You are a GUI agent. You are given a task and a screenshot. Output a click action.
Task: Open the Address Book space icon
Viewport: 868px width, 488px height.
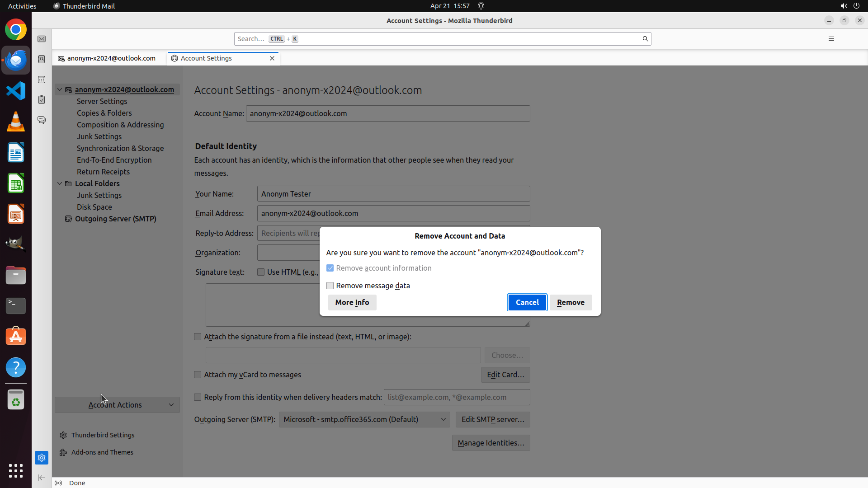pos(42,59)
